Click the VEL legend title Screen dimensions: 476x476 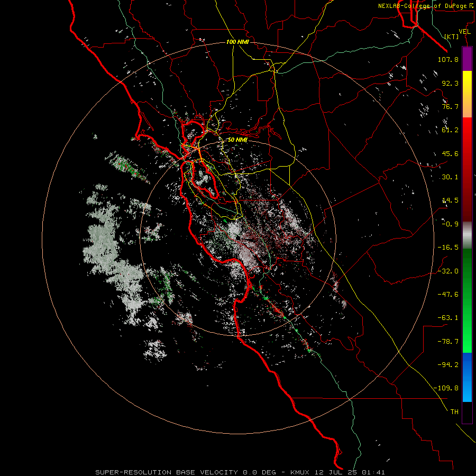tap(465, 32)
